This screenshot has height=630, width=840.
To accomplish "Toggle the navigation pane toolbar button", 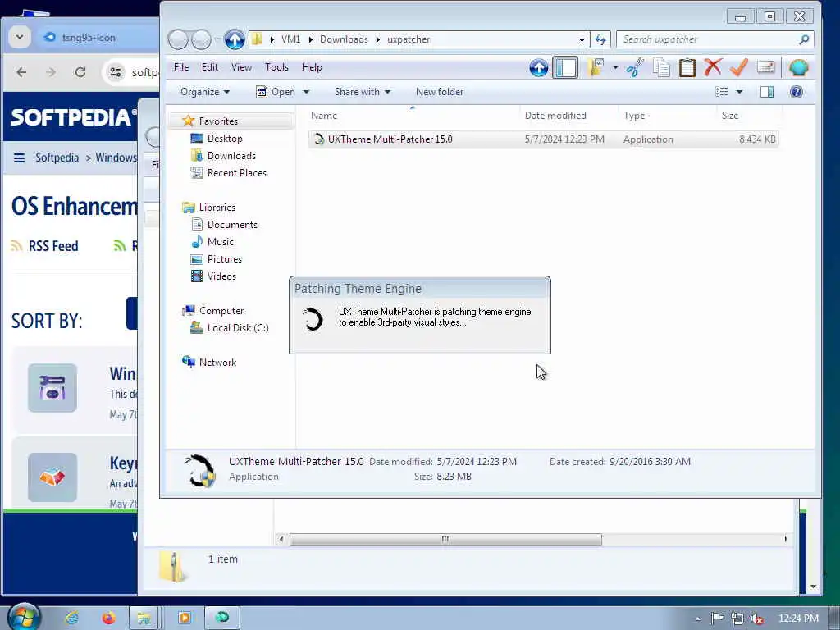I will [565, 68].
